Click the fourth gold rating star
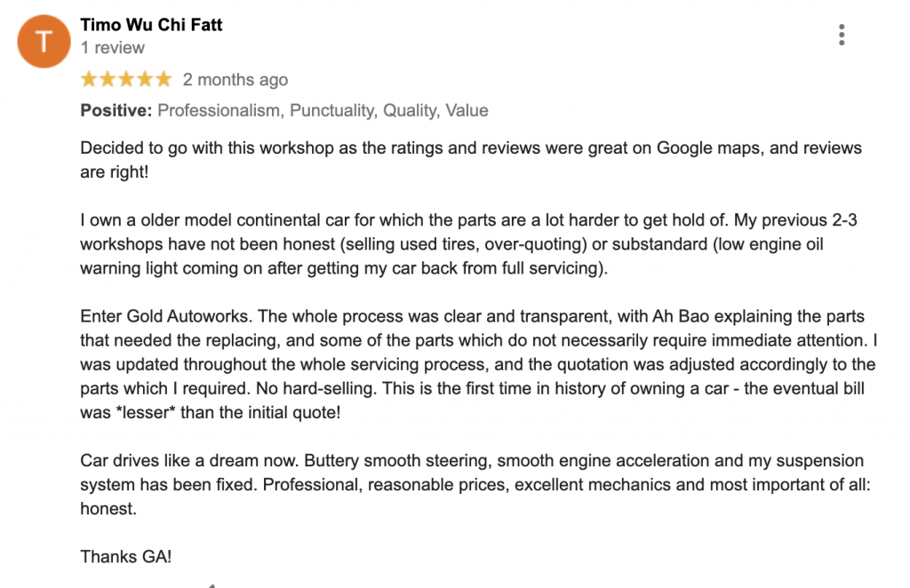This screenshot has height=588, width=910. click(145, 79)
